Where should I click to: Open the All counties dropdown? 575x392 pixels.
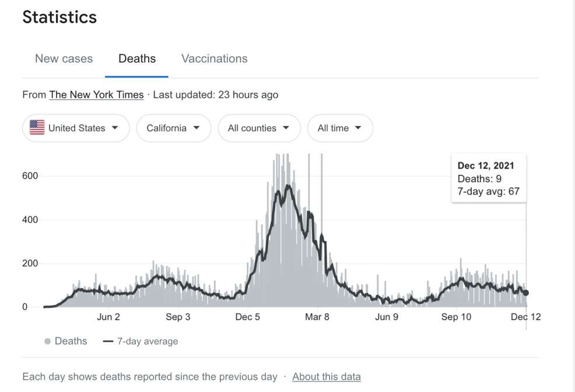click(259, 128)
